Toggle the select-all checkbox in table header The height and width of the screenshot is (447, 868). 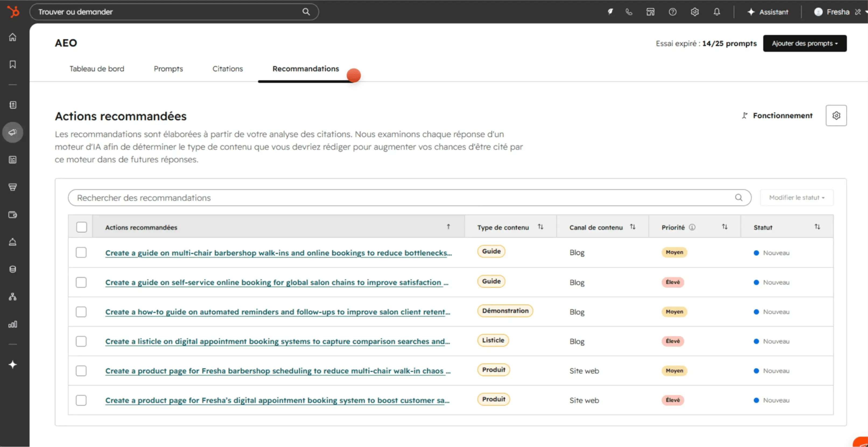[x=81, y=227]
